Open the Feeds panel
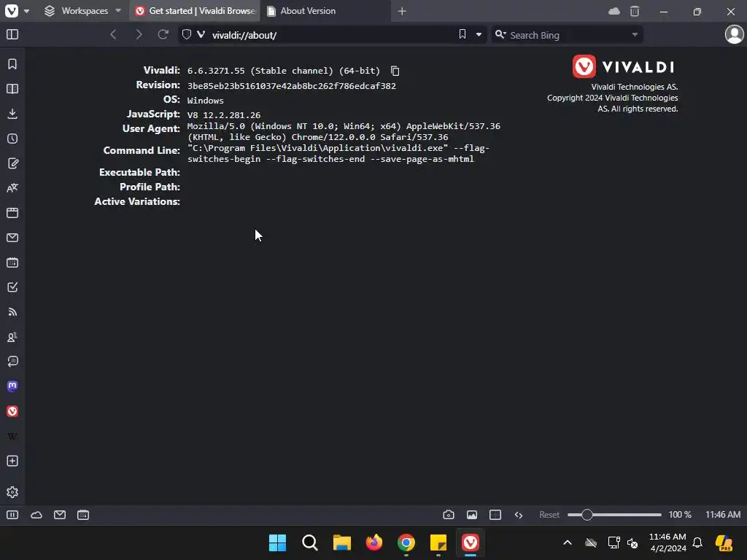747x560 pixels. [12, 312]
